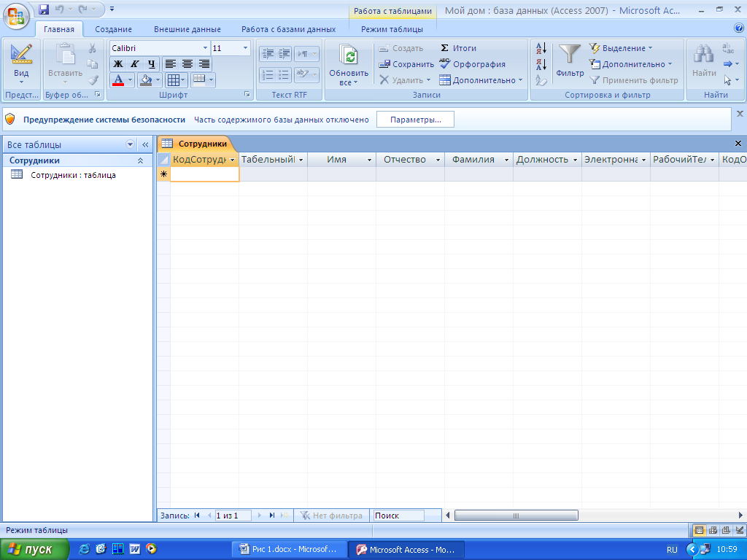The height and width of the screenshot is (560, 747).
Task: Switch to Создание tab
Action: pos(113,29)
